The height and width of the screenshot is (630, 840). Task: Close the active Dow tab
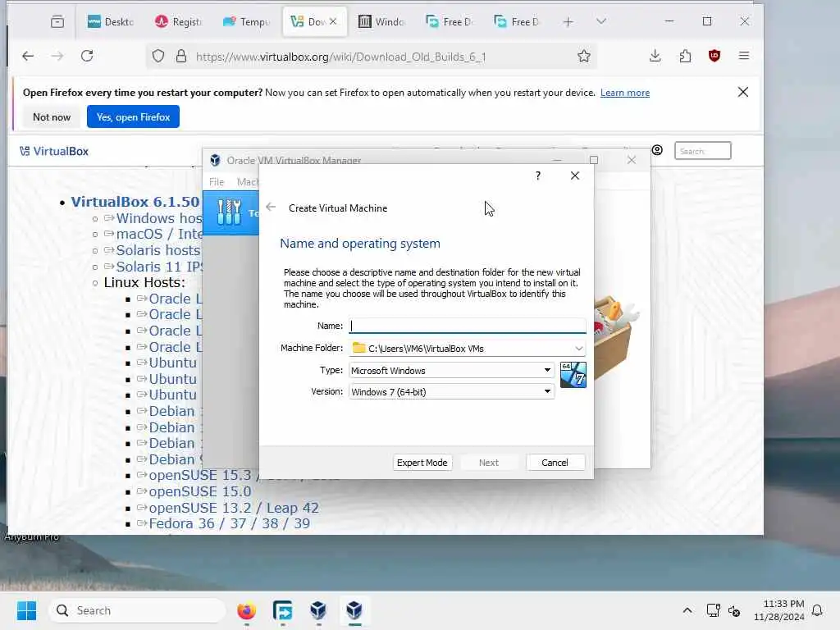click(333, 21)
